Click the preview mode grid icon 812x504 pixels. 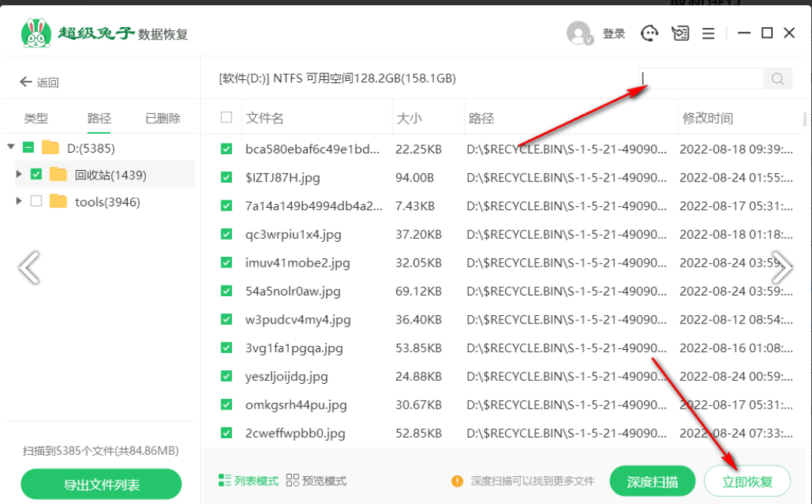(292, 480)
